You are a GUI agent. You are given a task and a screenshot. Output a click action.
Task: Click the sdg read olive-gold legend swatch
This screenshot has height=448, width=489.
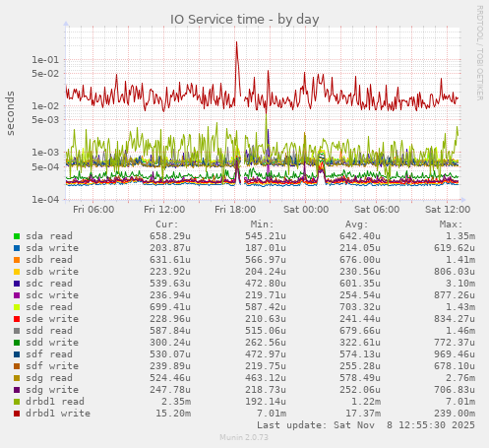17,378
